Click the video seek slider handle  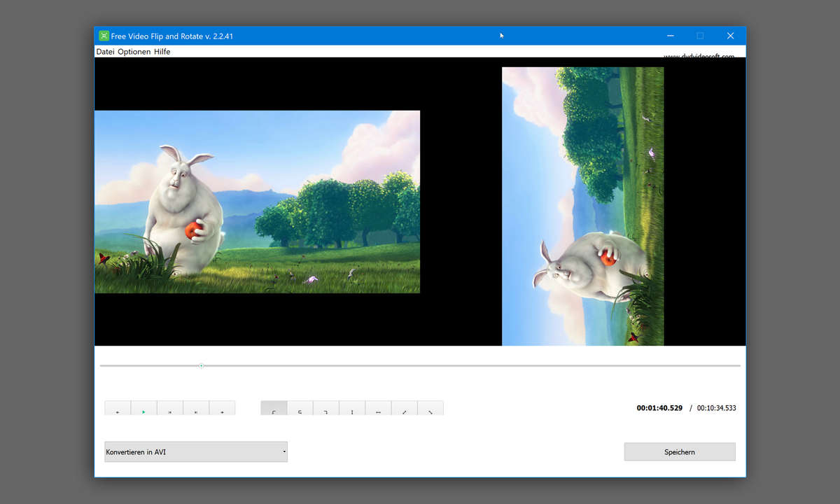point(202,365)
